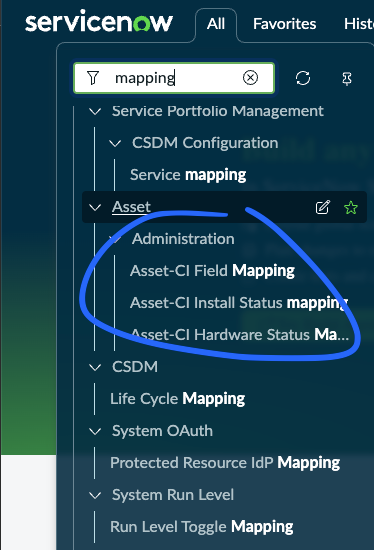This screenshot has width=374, height=550.
Task: Add Asset to favorites star
Action: pyautogui.click(x=351, y=207)
